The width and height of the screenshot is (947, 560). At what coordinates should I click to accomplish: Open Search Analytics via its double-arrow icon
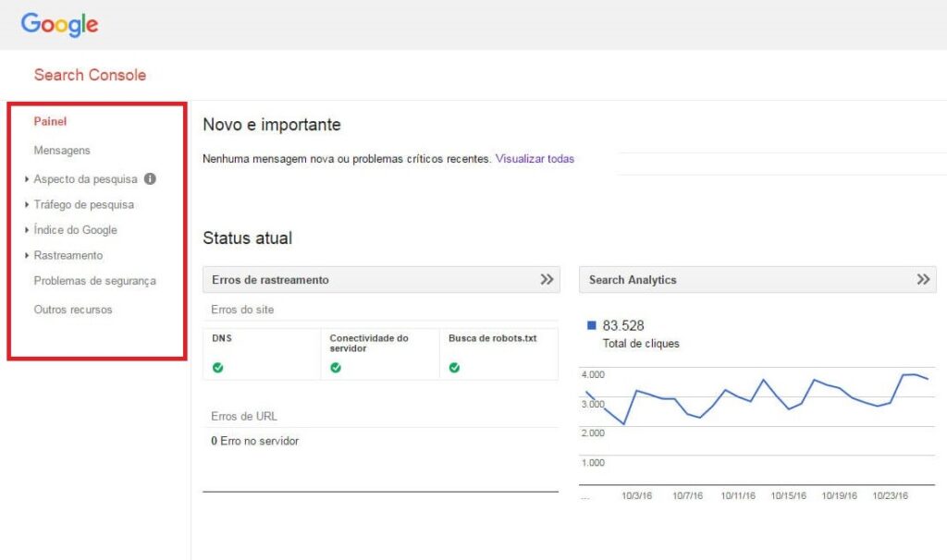click(923, 279)
